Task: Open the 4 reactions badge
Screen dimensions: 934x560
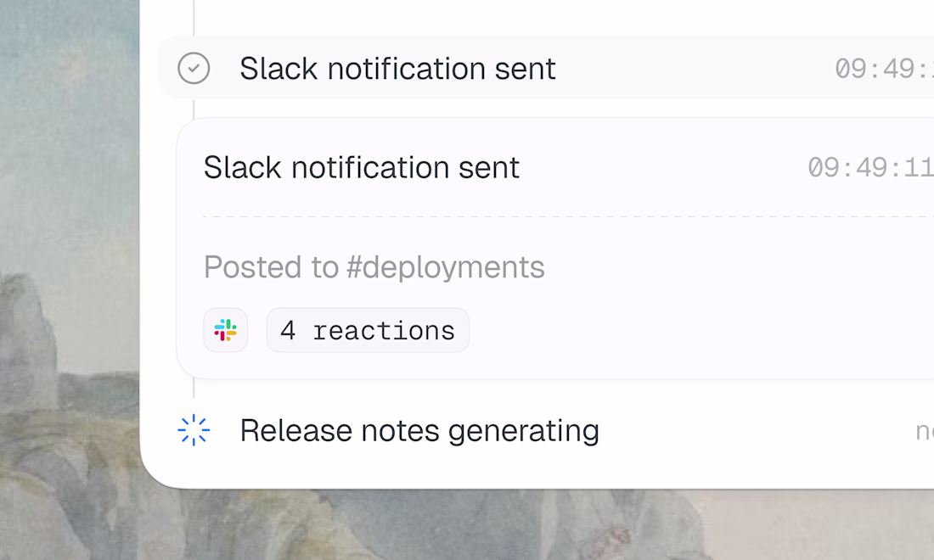Action: [x=368, y=330]
